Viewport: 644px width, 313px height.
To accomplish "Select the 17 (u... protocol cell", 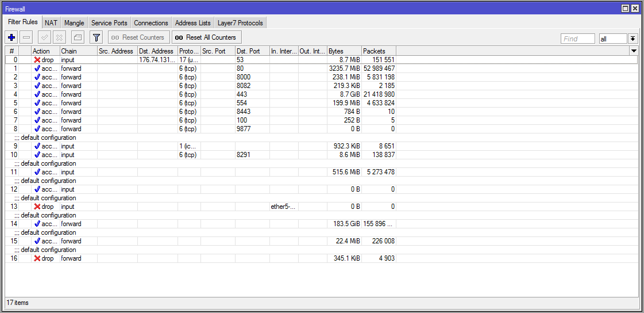I will tap(190, 60).
